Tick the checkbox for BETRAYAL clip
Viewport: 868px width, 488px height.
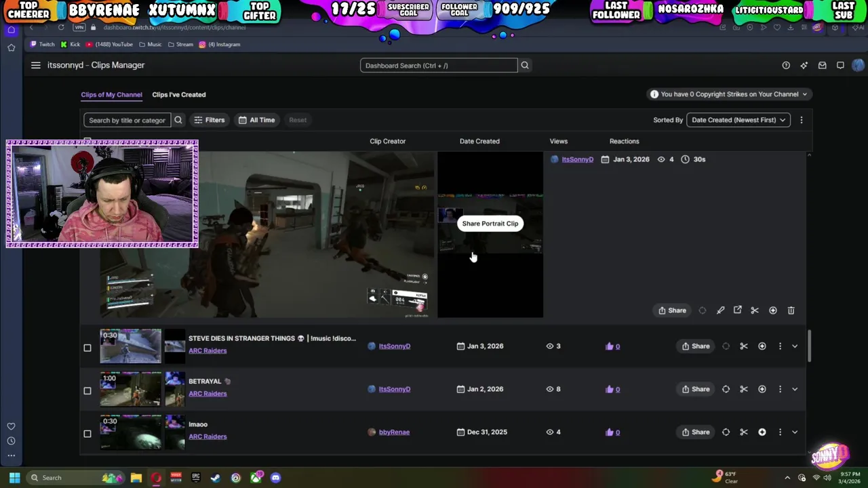87,390
